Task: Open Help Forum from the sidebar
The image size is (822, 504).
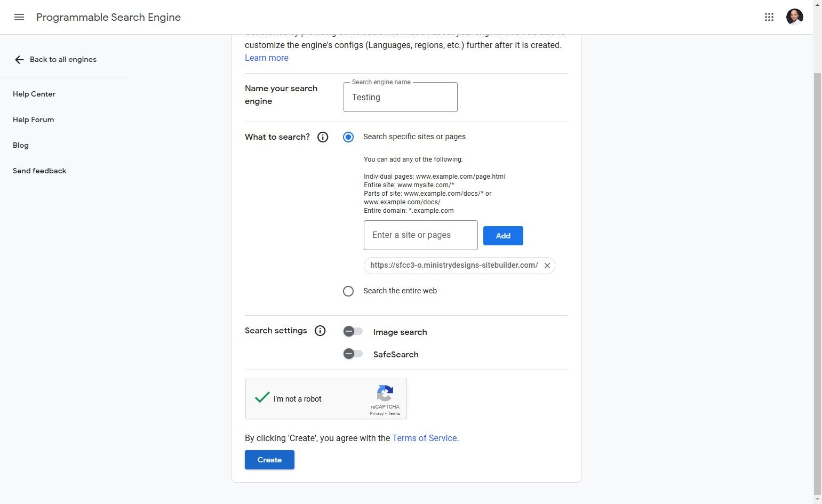Action: click(33, 119)
